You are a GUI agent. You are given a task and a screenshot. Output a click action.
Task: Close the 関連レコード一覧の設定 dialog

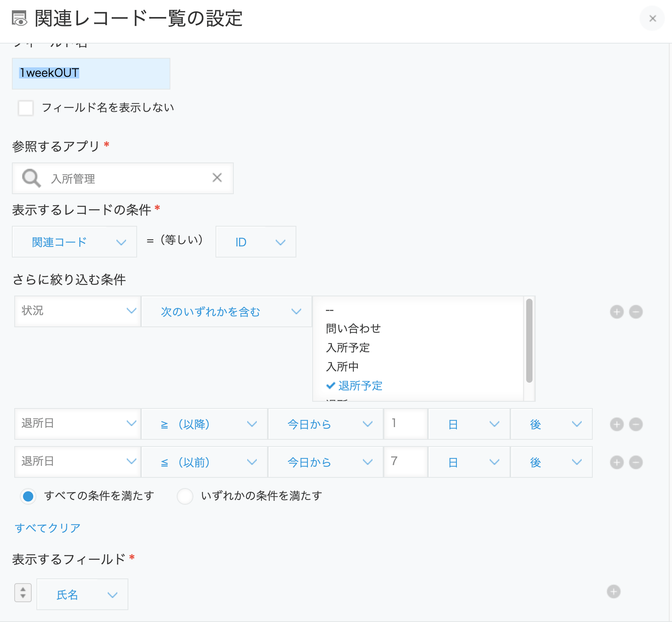click(652, 18)
